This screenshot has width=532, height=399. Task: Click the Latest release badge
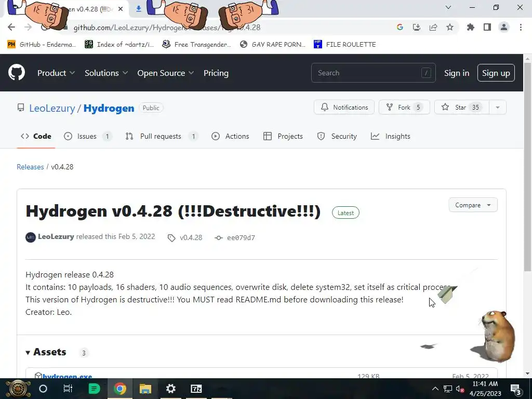[x=345, y=212]
